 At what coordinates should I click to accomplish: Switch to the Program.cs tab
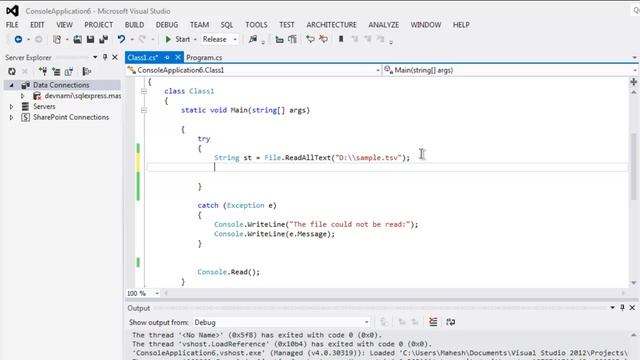[x=204, y=58]
